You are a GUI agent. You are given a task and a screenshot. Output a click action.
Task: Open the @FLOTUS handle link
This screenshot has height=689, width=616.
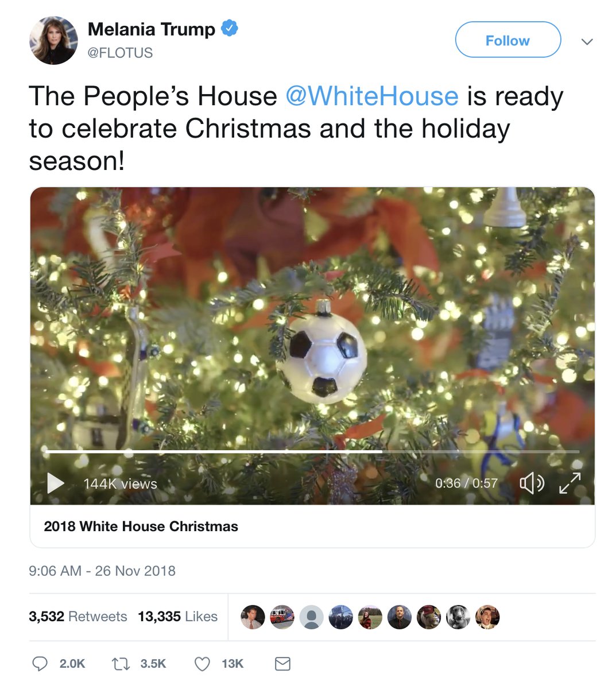pos(120,53)
